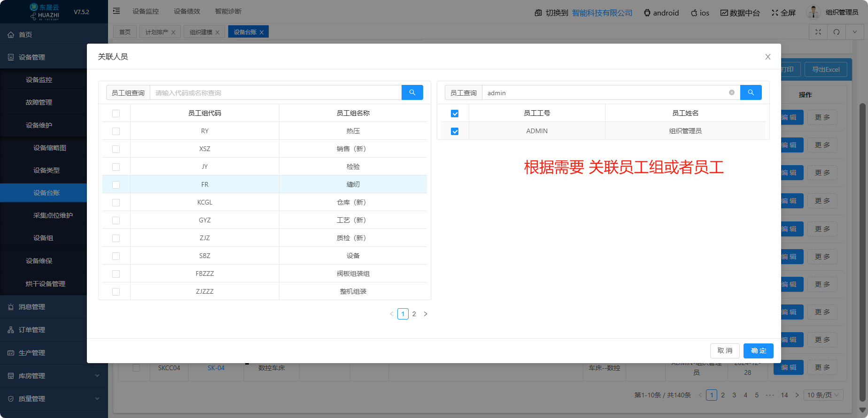Check the RY 热压 group row
Viewport: 868px width, 418px height.
116,131
